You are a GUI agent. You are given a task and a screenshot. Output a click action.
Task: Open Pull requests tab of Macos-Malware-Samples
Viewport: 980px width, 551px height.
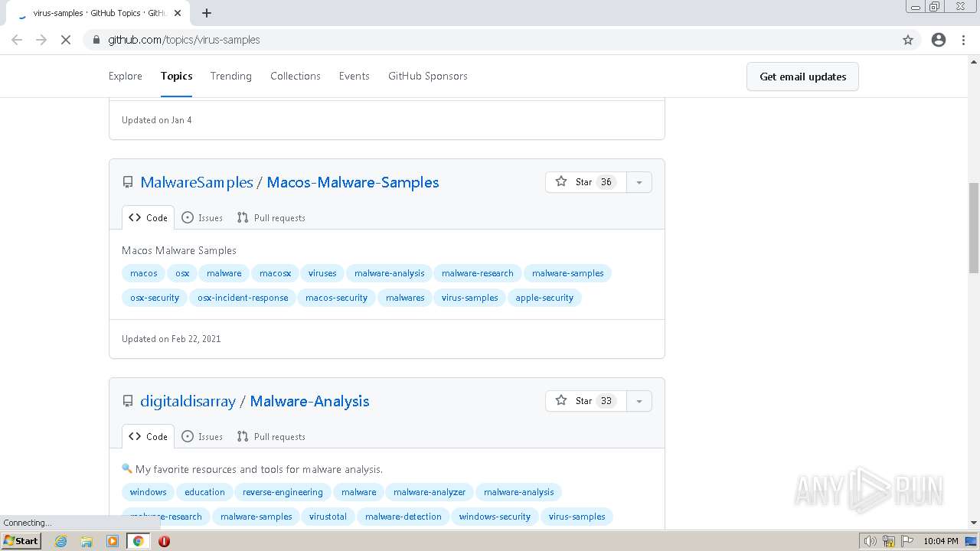271,217
